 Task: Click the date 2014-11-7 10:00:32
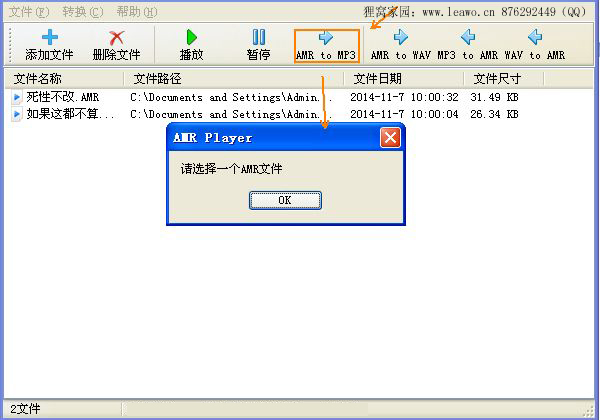pos(404,97)
